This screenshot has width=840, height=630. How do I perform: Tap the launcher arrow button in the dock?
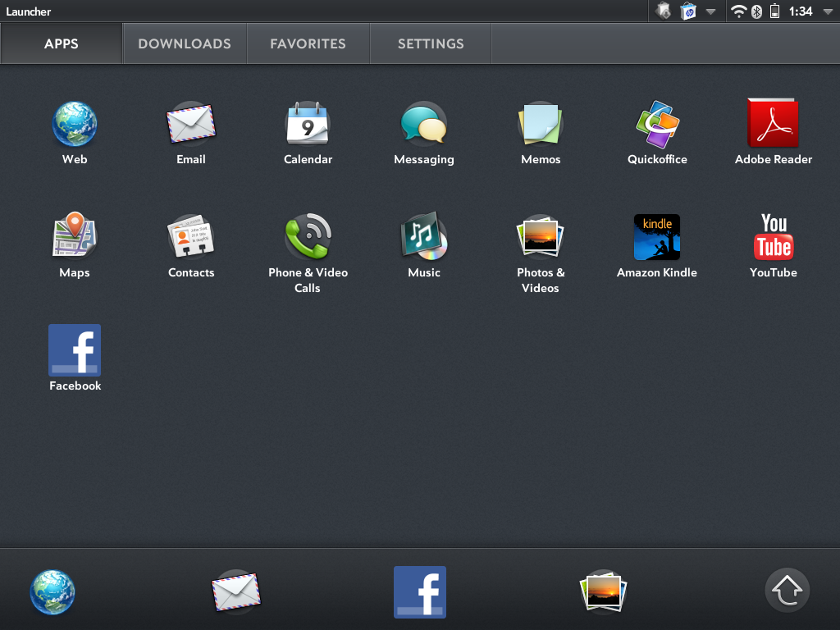coord(787,590)
